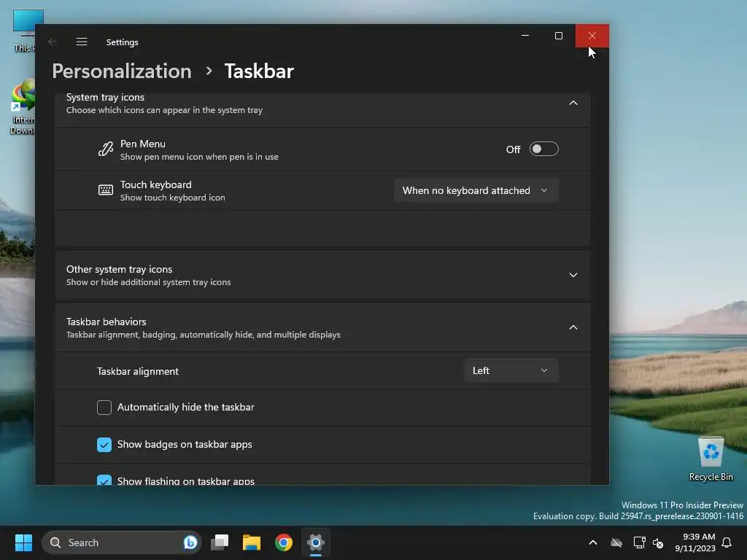Click the Taskbar behaviors heading
The image size is (747, 560).
(107, 322)
